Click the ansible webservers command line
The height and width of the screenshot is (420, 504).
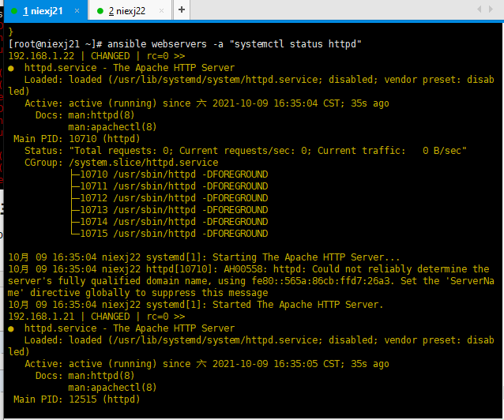185,44
